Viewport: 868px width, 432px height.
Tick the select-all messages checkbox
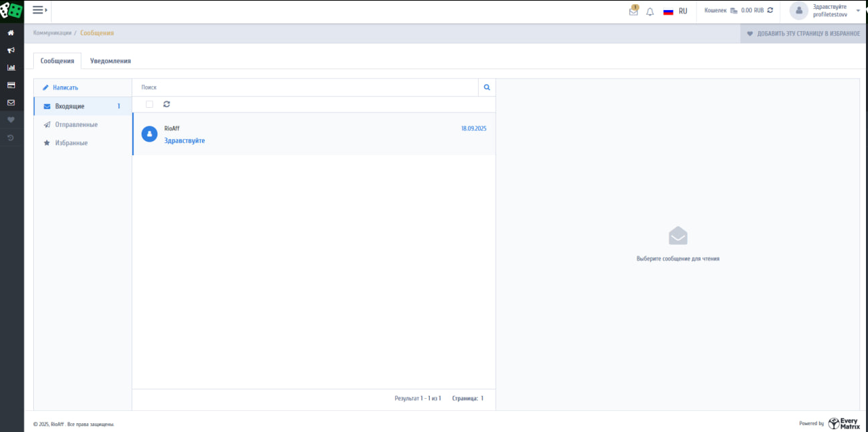coord(149,104)
